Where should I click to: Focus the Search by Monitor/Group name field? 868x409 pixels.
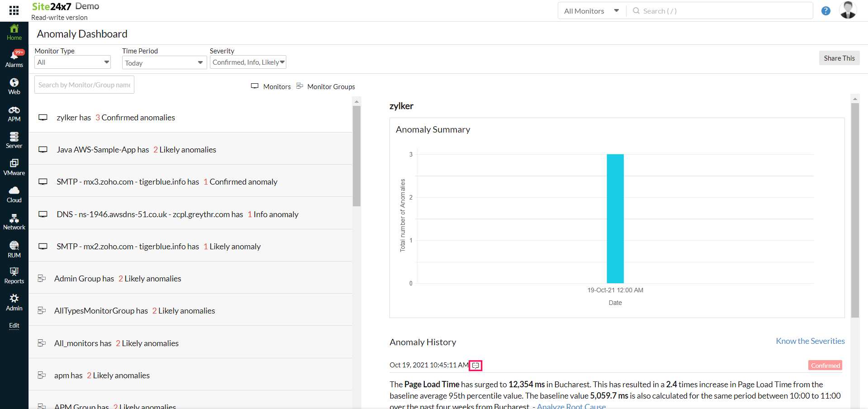[x=84, y=85]
